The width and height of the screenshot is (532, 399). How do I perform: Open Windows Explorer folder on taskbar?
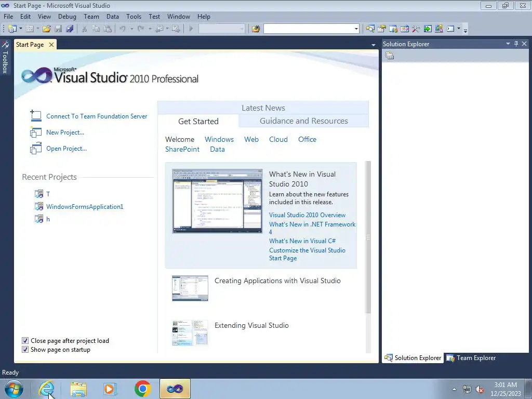(x=78, y=389)
